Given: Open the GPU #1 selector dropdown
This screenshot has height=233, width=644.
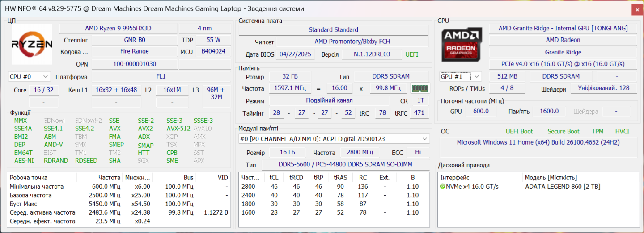Looking at the screenshot, I should tap(461, 76).
